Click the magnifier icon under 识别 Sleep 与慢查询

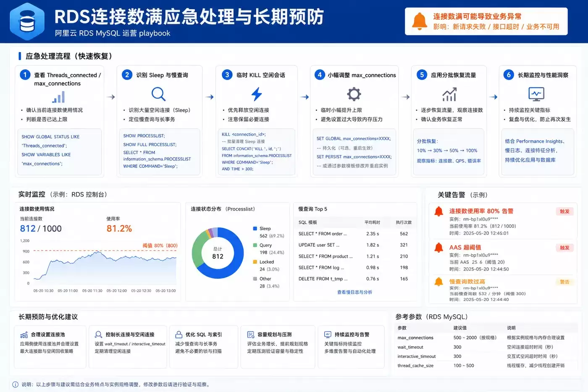click(x=158, y=94)
